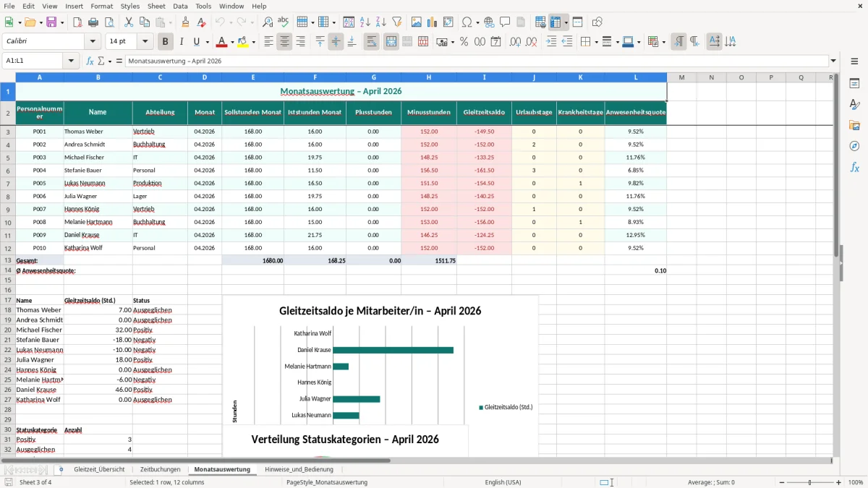The height and width of the screenshot is (488, 868).
Task: Switch to Gleitzeit_Übersicht sheet tab
Action: 99,469
